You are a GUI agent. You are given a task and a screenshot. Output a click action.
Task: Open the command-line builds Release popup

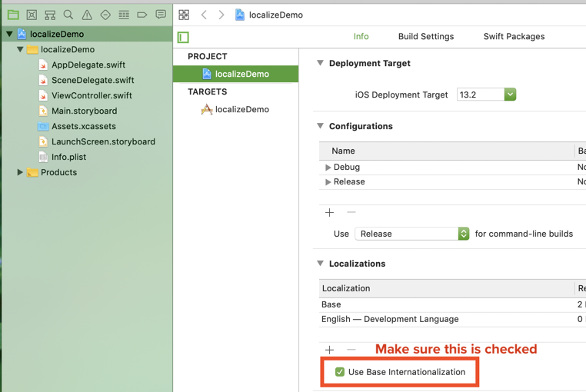point(412,234)
